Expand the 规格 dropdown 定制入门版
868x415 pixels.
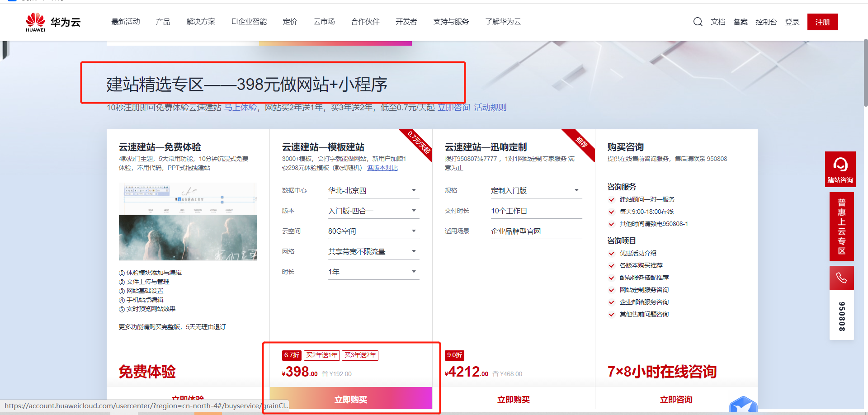pyautogui.click(x=536, y=190)
